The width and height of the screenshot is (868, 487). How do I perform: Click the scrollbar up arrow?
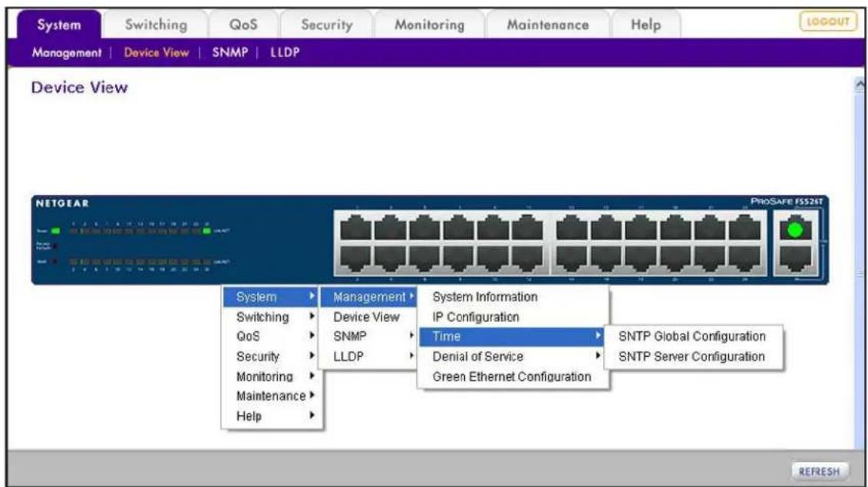pos(860,84)
